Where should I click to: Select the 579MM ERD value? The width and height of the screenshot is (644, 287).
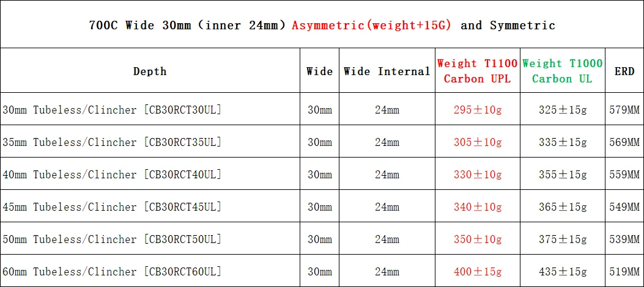click(x=624, y=110)
